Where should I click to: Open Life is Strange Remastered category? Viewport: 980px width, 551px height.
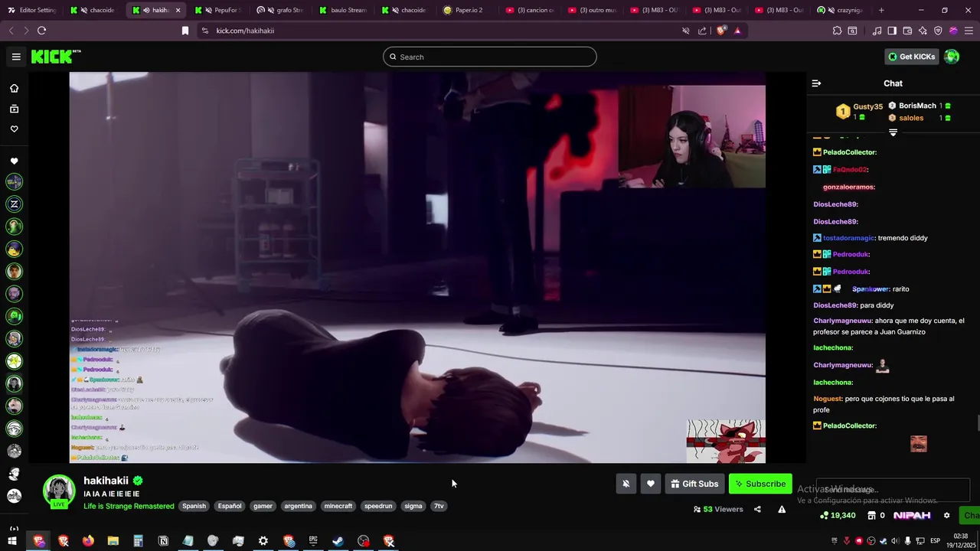(x=129, y=506)
